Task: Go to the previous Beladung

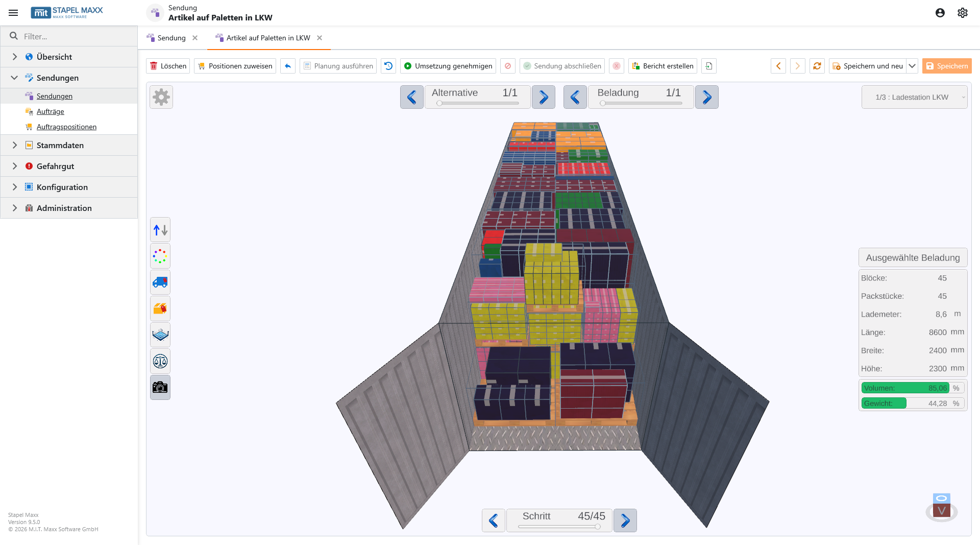Action: pos(575,97)
